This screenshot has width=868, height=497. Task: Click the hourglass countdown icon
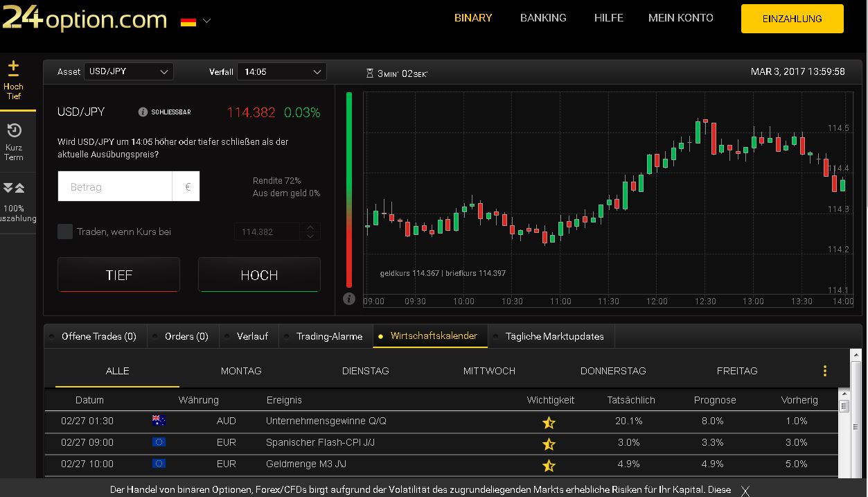[x=370, y=72]
